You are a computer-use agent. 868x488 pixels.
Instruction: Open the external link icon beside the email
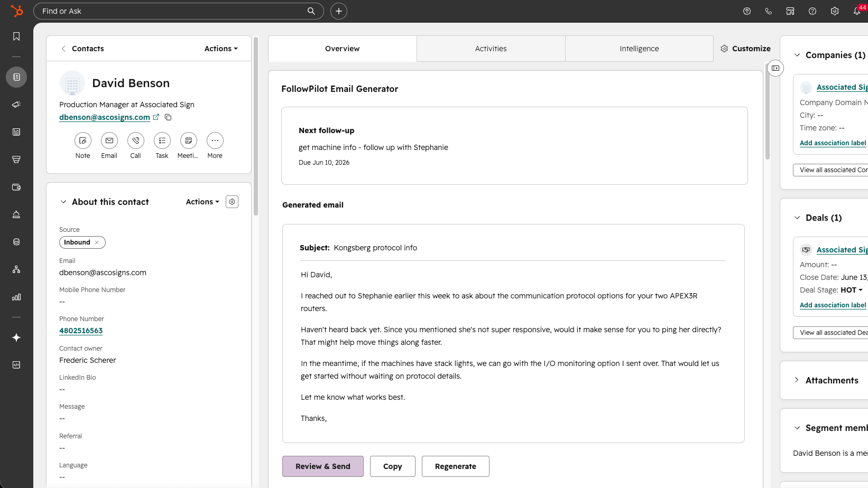[x=156, y=117]
